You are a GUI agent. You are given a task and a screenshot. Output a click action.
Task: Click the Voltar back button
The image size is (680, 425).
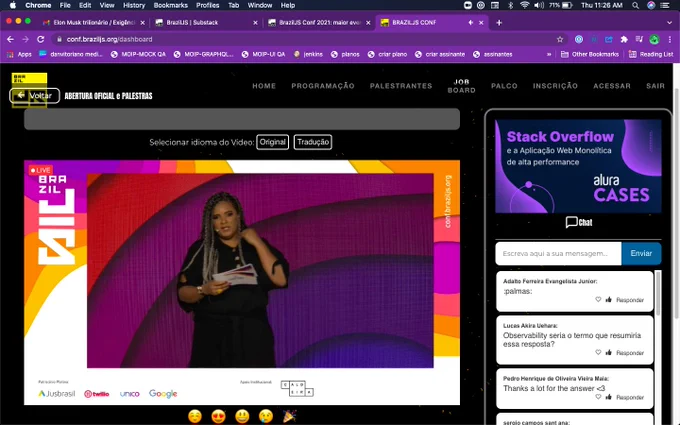coord(34,95)
